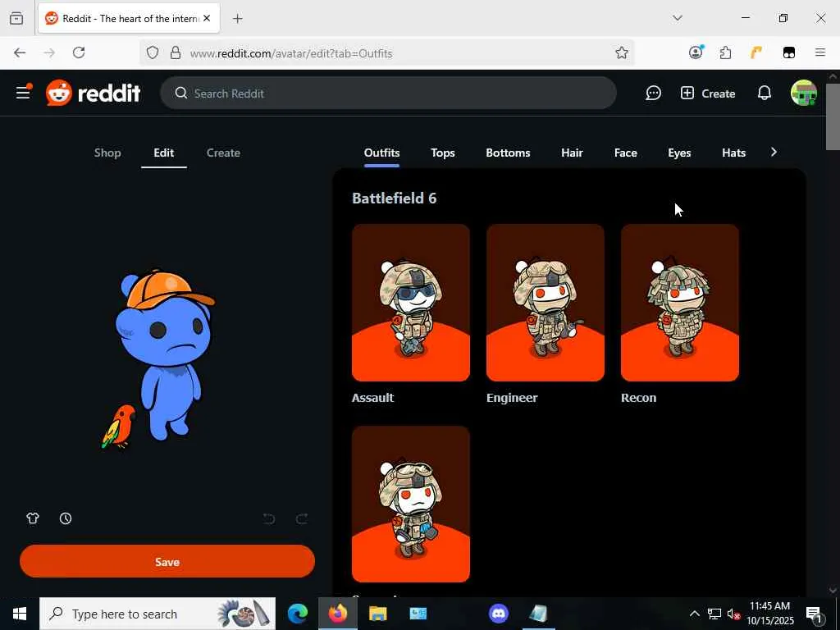This screenshot has height=630, width=840.
Task: Click the Search Reddit field
Action: [x=388, y=94]
